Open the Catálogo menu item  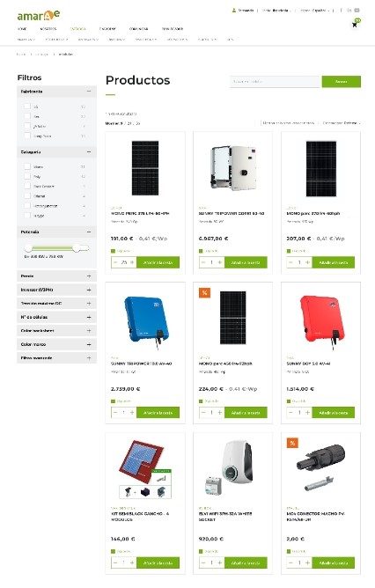point(77,28)
